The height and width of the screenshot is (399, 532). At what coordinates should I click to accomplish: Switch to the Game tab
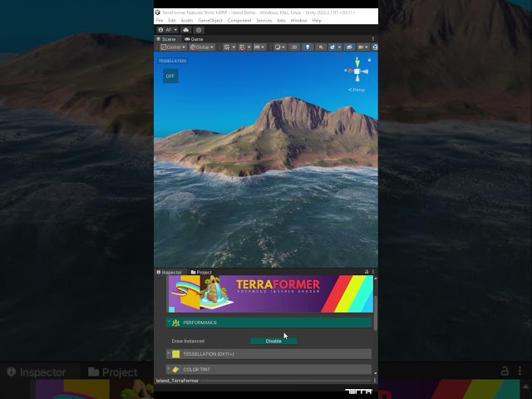click(x=194, y=39)
